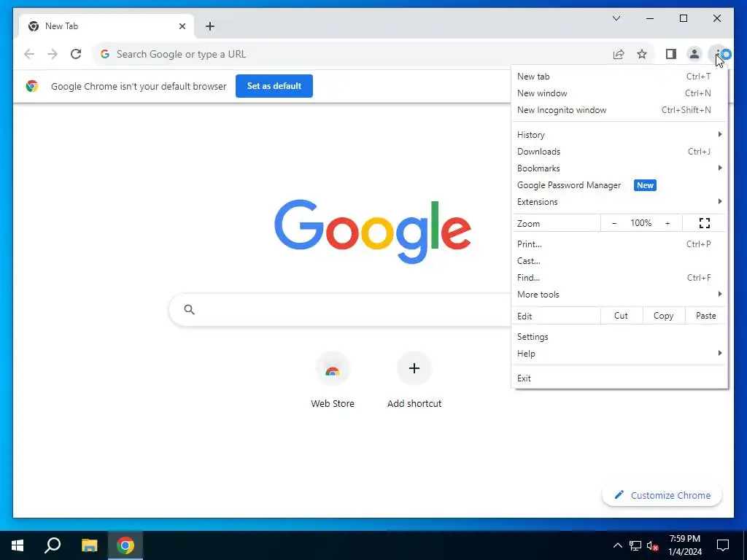Choose New window menu item
747x560 pixels.
[619, 93]
